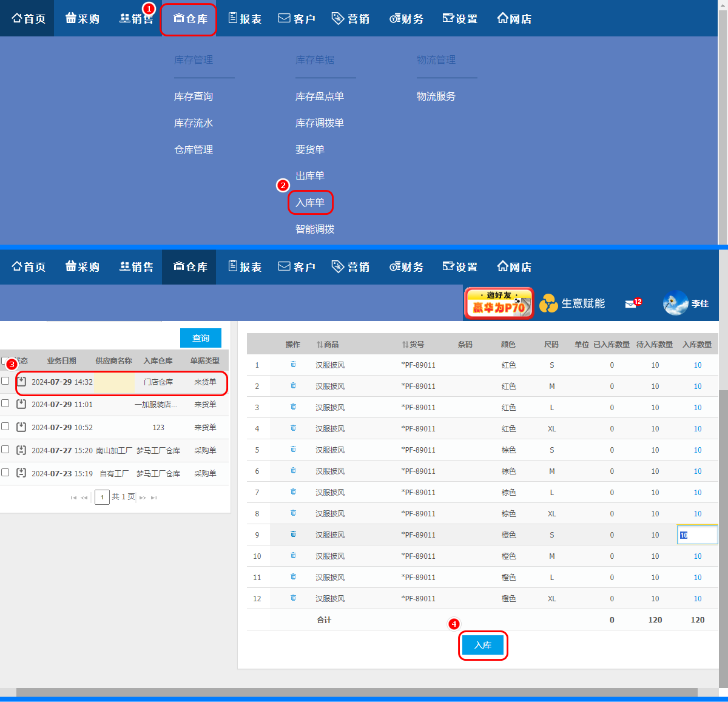Image resolution: width=728 pixels, height=702 pixels.
Task: Click status icon of 2024-07-27 15:20 record
Action: [x=21, y=450]
